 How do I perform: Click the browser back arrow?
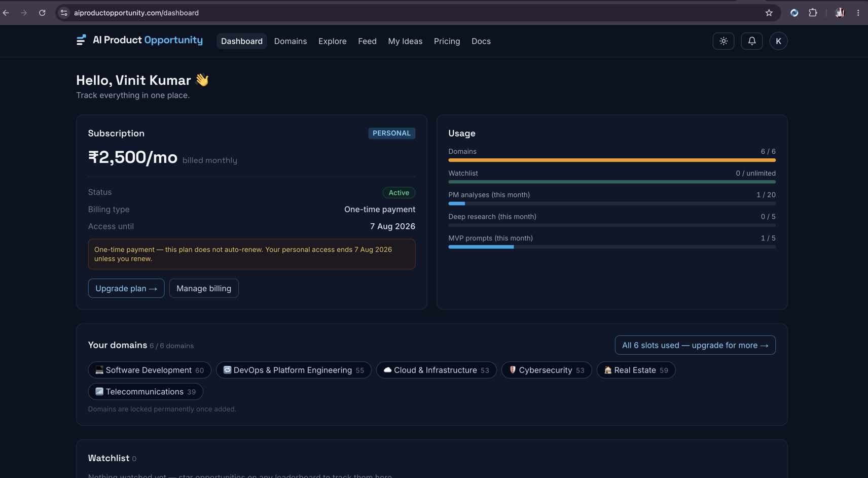click(x=6, y=13)
